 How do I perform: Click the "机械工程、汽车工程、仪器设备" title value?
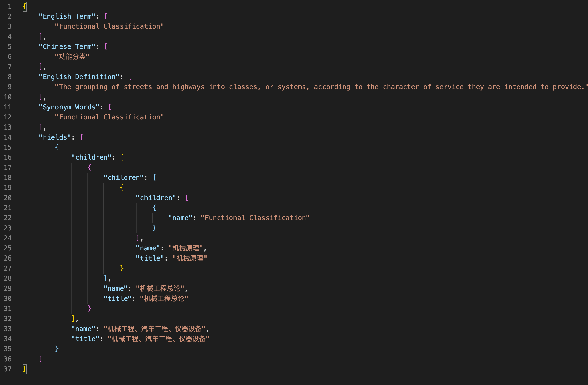[x=158, y=339]
